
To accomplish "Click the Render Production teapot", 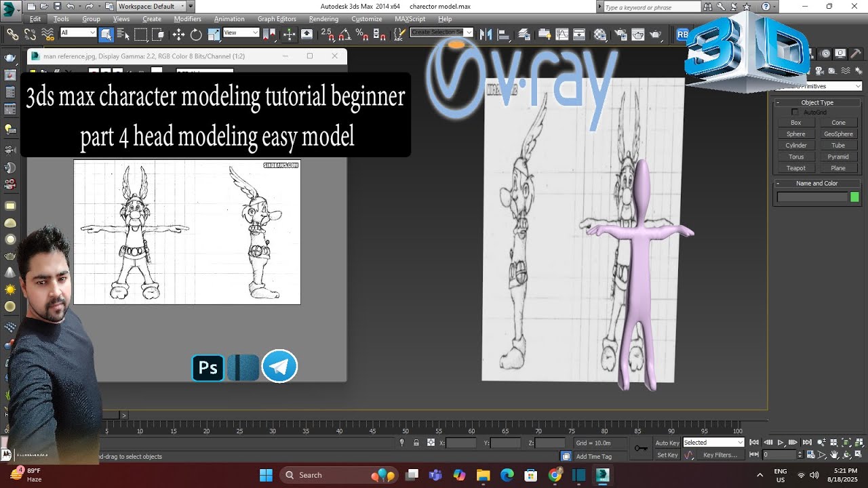I will click(x=656, y=34).
